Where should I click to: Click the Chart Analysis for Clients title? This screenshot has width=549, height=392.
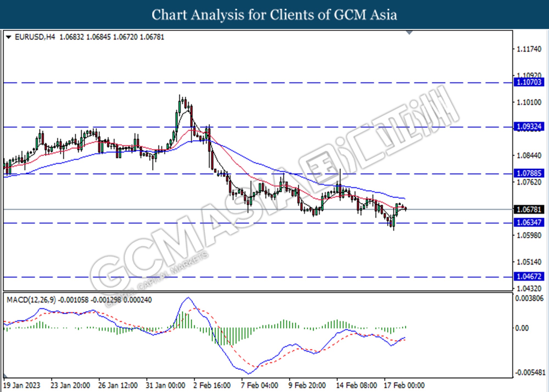pyautogui.click(x=274, y=15)
